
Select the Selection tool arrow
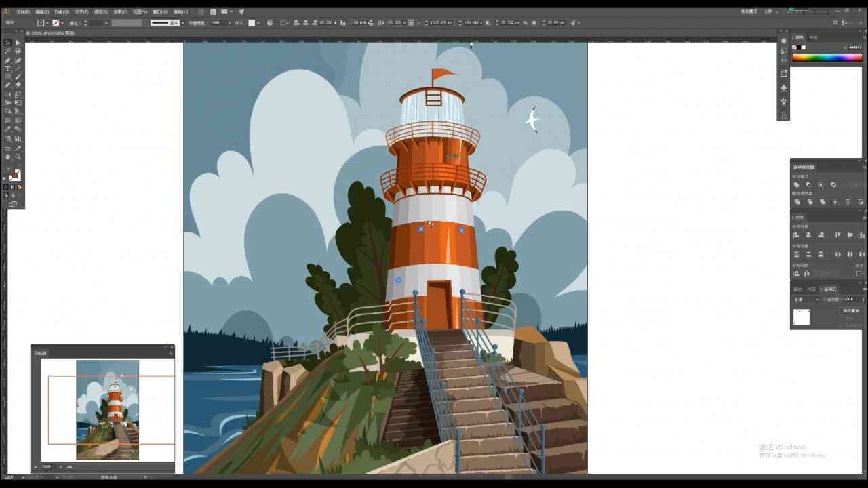coord(7,43)
